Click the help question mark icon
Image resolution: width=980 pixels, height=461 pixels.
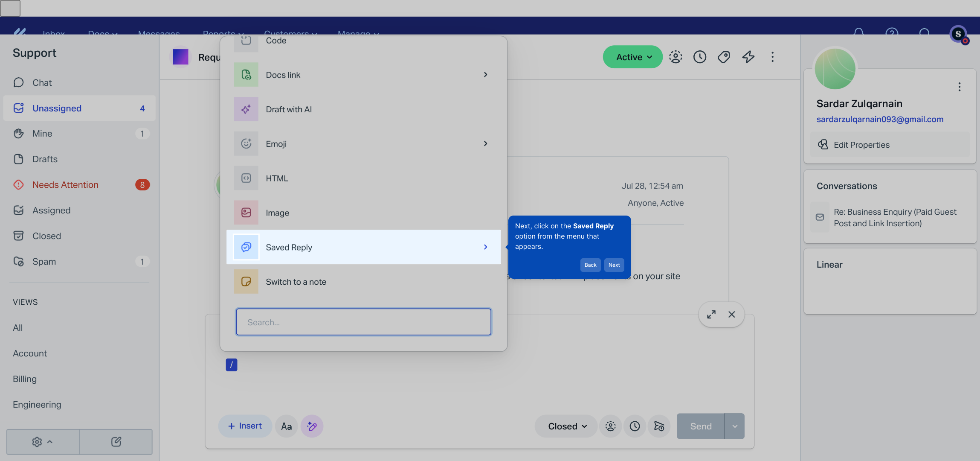tap(892, 33)
